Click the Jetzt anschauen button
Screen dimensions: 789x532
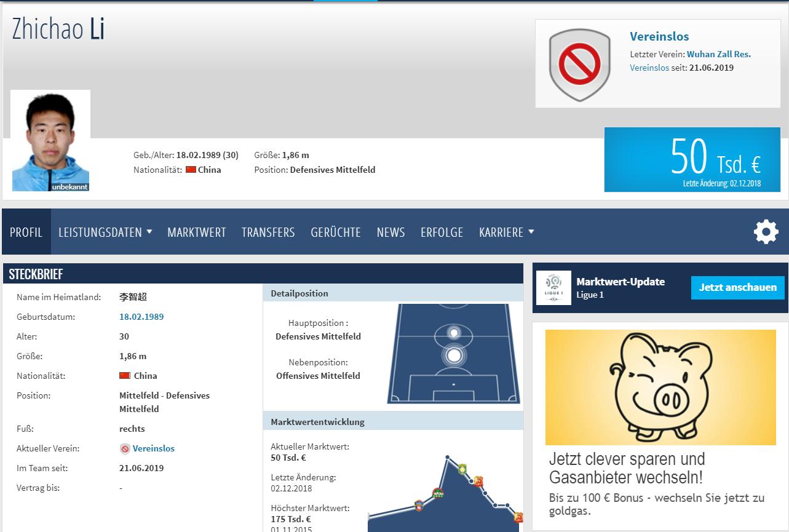coord(738,287)
